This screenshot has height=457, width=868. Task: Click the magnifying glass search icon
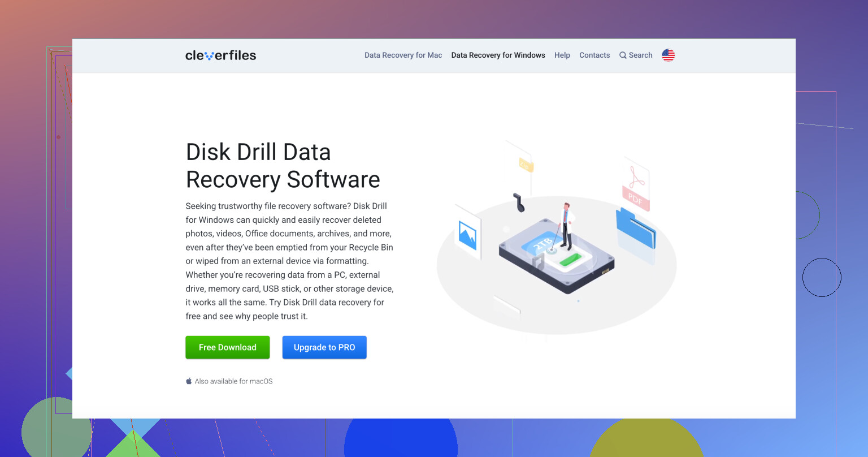point(623,55)
